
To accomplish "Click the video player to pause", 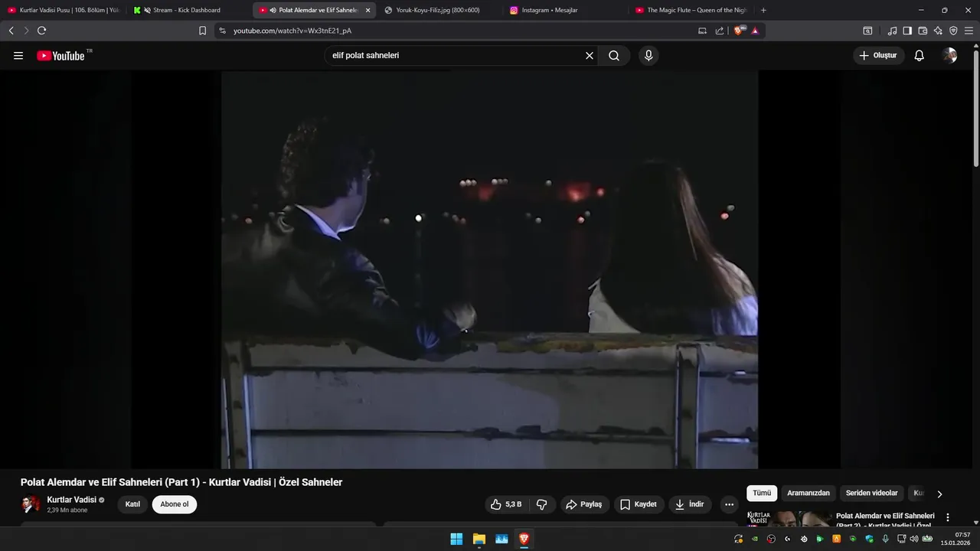I will pyautogui.click(x=490, y=269).
